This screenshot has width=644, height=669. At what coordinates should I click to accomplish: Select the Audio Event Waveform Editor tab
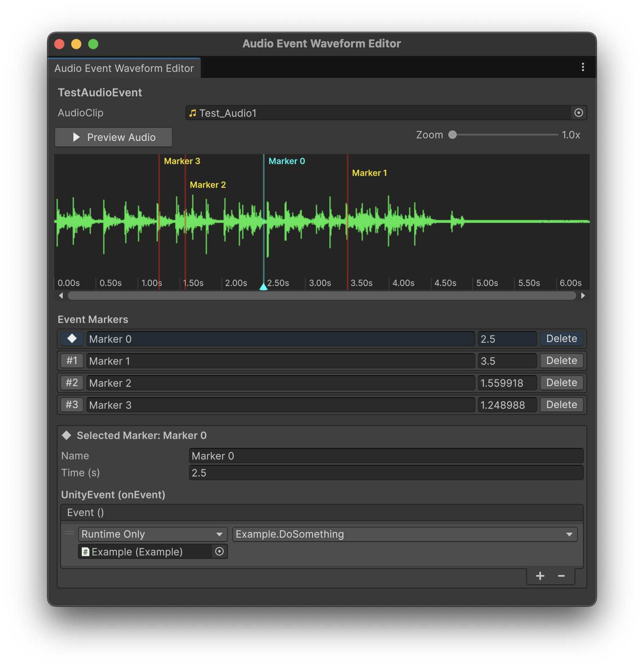pos(124,68)
